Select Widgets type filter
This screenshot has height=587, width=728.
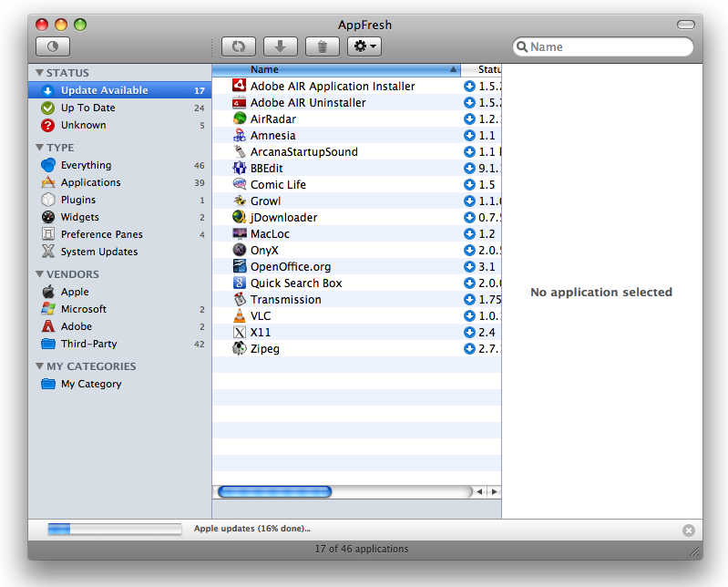pyautogui.click(x=119, y=217)
